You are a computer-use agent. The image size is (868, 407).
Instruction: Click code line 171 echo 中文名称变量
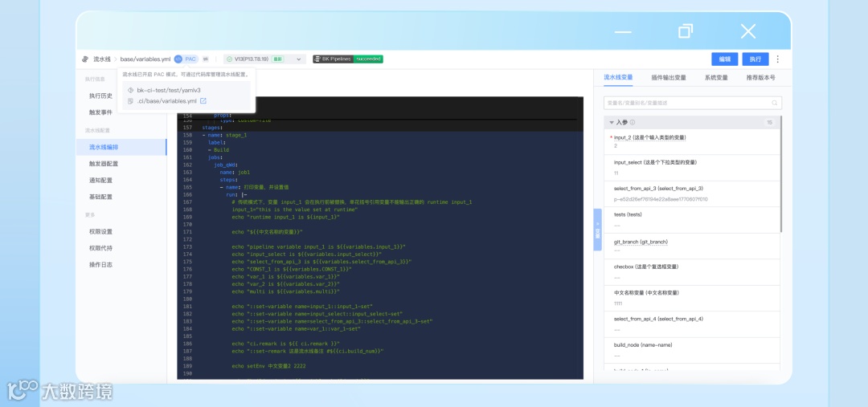(x=268, y=232)
